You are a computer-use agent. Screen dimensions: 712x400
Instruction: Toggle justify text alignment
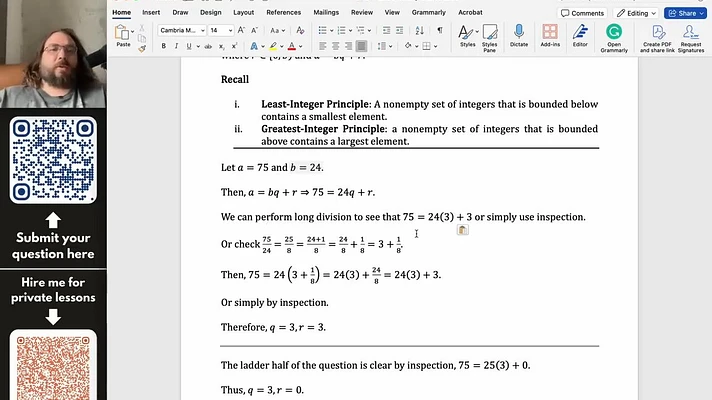point(361,46)
